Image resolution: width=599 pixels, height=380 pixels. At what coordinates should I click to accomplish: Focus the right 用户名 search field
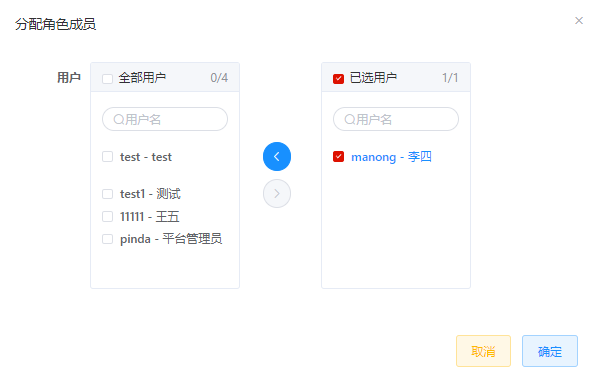point(396,119)
